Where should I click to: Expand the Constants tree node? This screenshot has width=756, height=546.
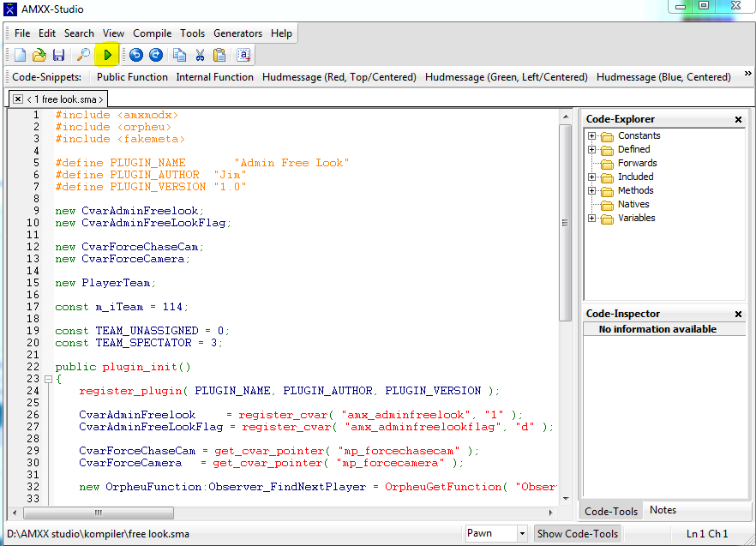tap(591, 136)
